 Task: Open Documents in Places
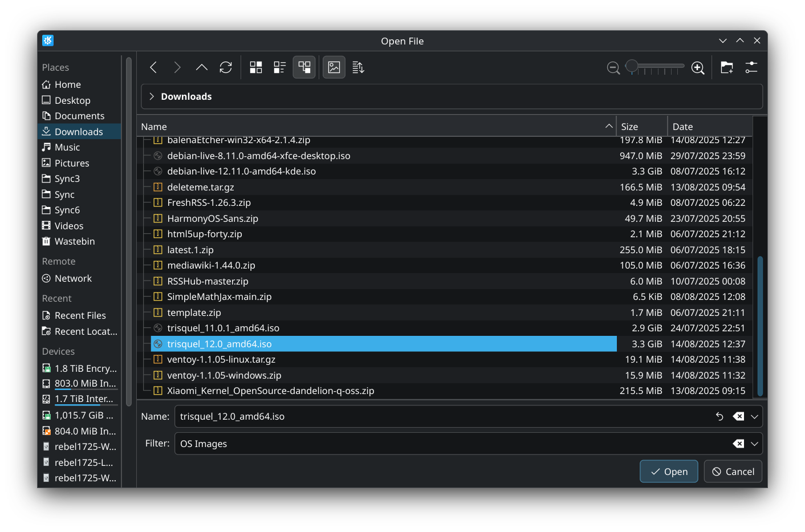point(79,116)
